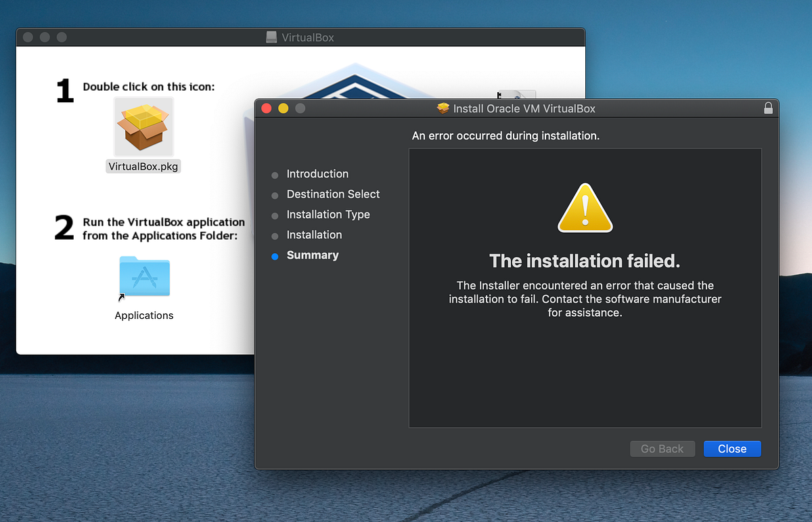Click the Installation Type step
812x522 pixels.
[328, 215]
